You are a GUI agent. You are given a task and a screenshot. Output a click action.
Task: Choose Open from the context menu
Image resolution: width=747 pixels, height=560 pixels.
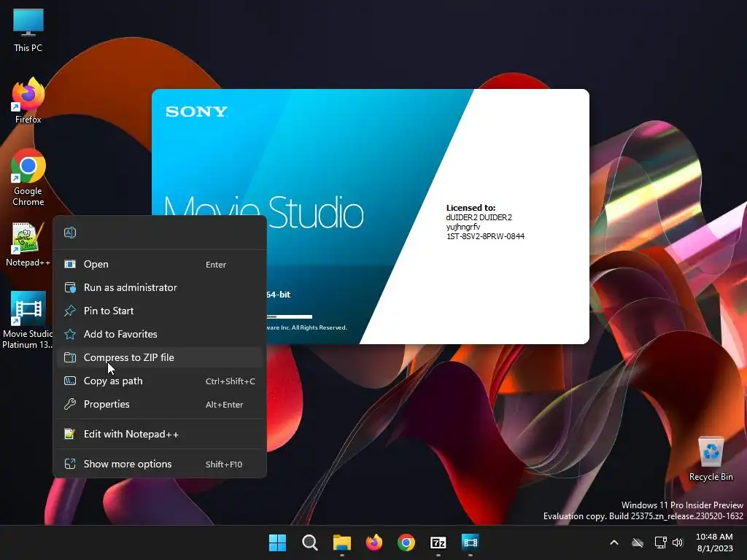click(x=159, y=264)
